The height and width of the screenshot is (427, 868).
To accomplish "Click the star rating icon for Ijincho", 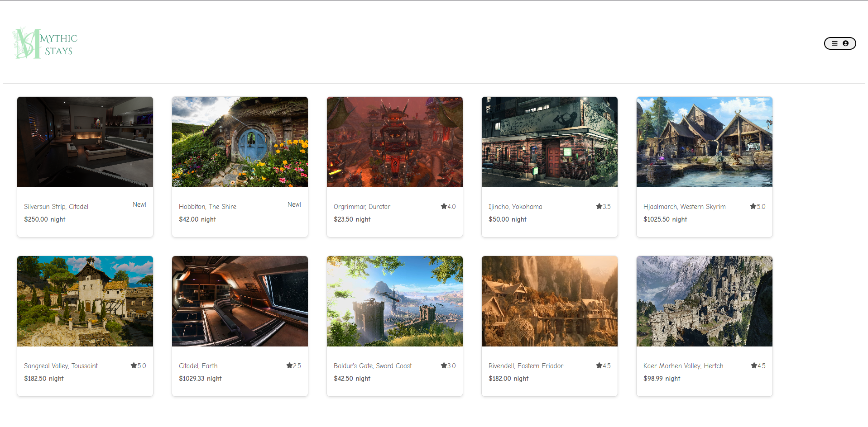I will [x=599, y=206].
